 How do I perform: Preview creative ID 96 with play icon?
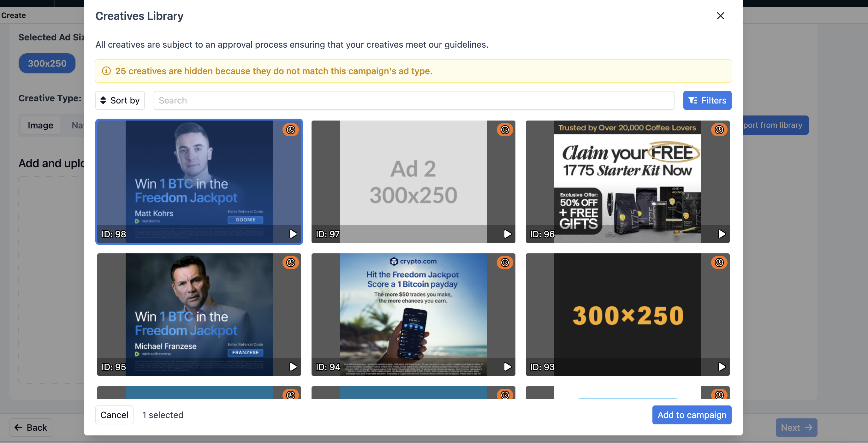pos(722,234)
